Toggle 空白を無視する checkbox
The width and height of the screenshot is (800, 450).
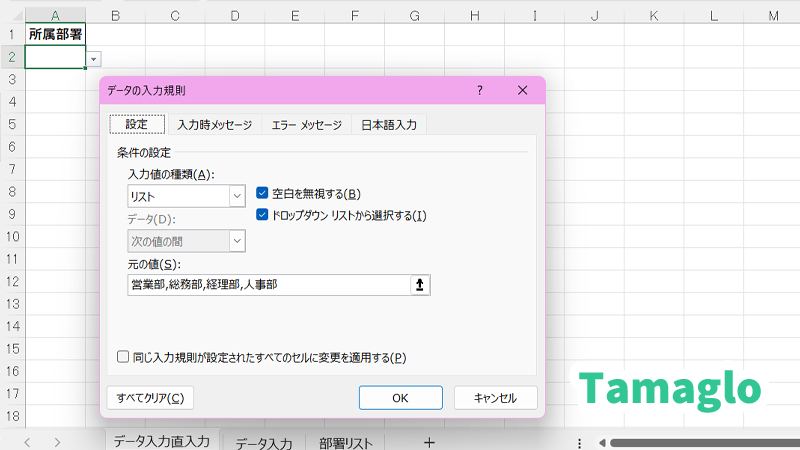263,194
